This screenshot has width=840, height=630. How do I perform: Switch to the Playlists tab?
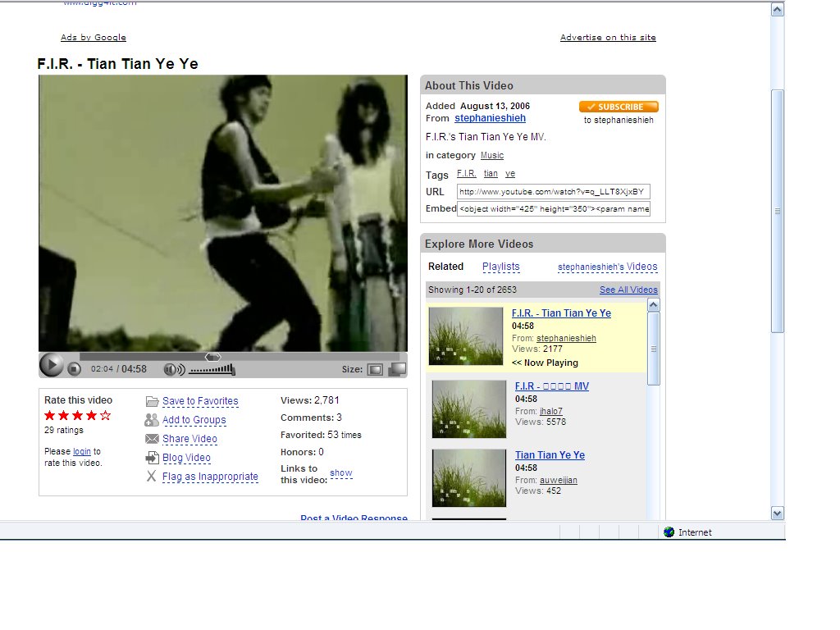tap(501, 267)
